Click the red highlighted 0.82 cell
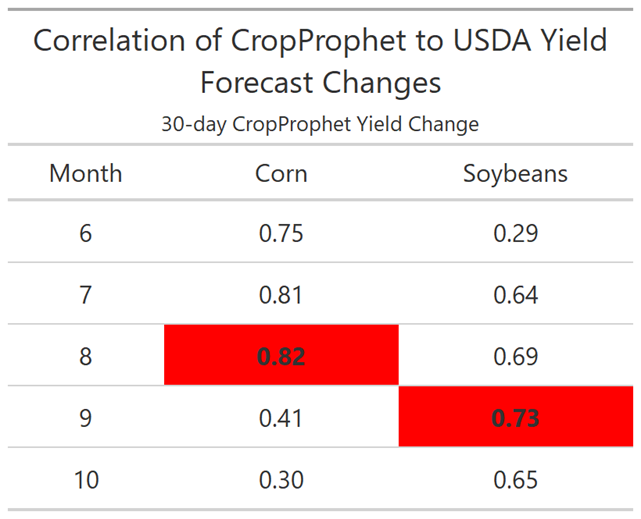 click(x=281, y=355)
